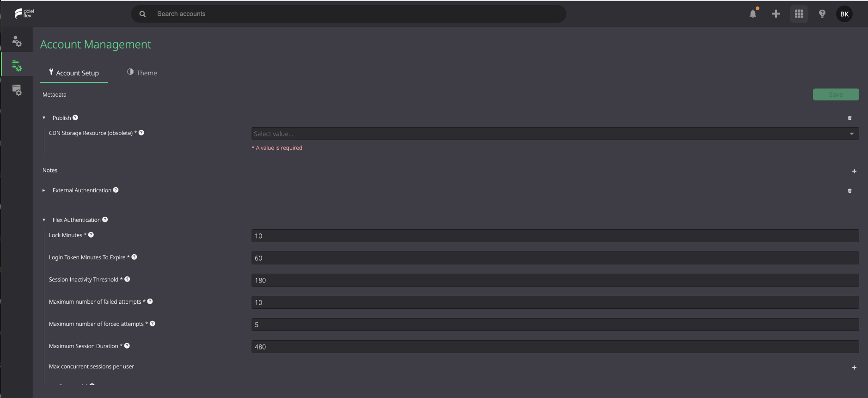Click the Save button

[836, 94]
